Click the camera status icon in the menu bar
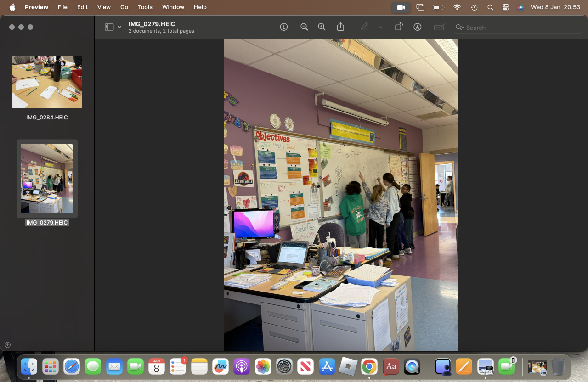The image size is (588, 382). pos(401,7)
